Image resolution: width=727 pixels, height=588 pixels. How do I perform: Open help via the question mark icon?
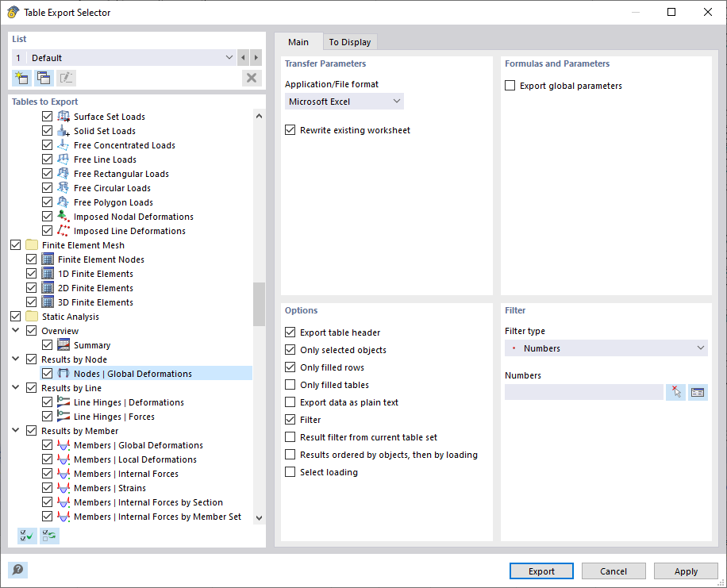(17, 571)
